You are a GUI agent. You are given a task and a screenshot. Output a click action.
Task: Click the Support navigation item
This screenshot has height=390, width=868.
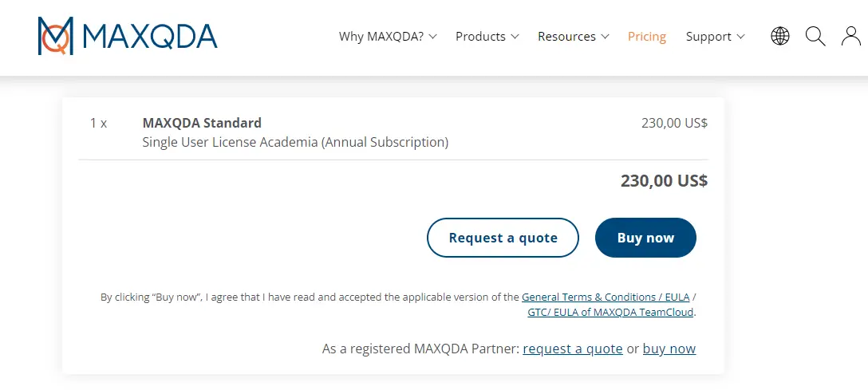pos(708,37)
